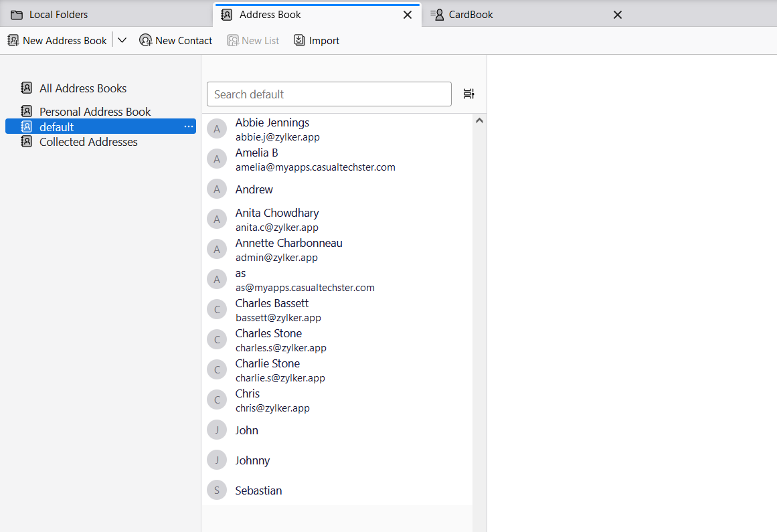Select the John contact
The image size is (777, 532).
tap(337, 430)
